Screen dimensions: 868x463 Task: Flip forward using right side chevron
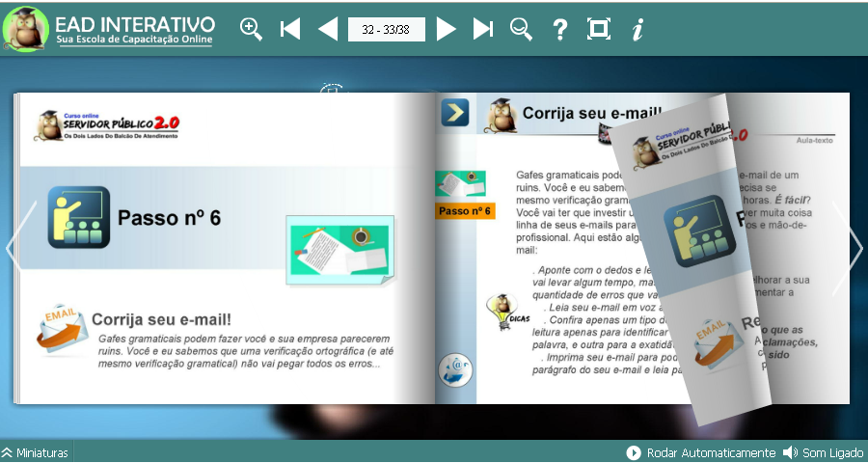(x=848, y=248)
